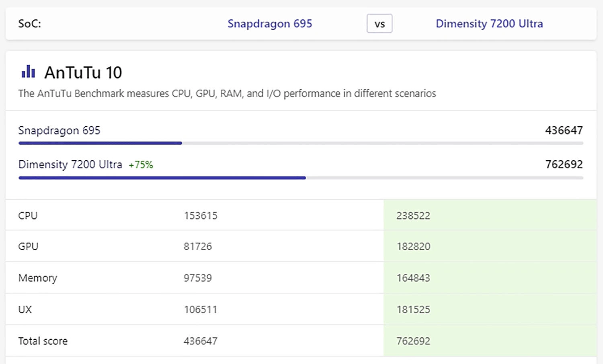Click the SoC: label
Screen dimensions: 603x364
29,24
